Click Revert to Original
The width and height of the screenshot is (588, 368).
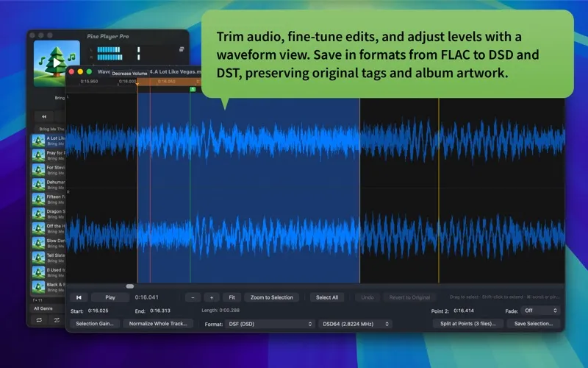409,297
